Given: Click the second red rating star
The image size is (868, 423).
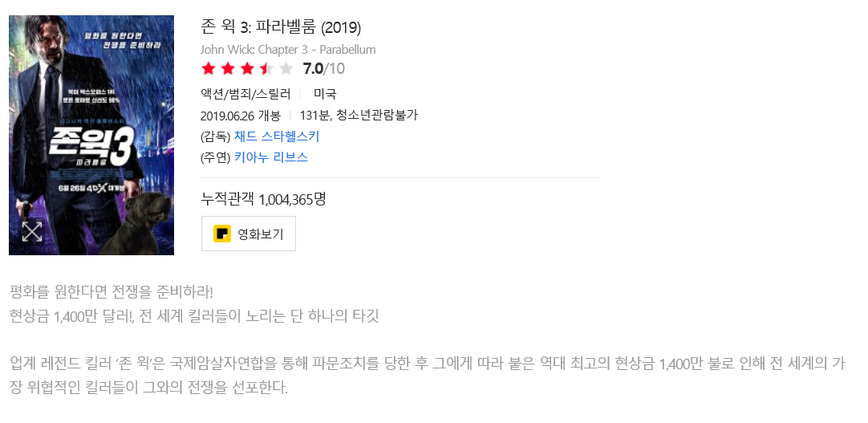Looking at the screenshot, I should [x=228, y=68].
